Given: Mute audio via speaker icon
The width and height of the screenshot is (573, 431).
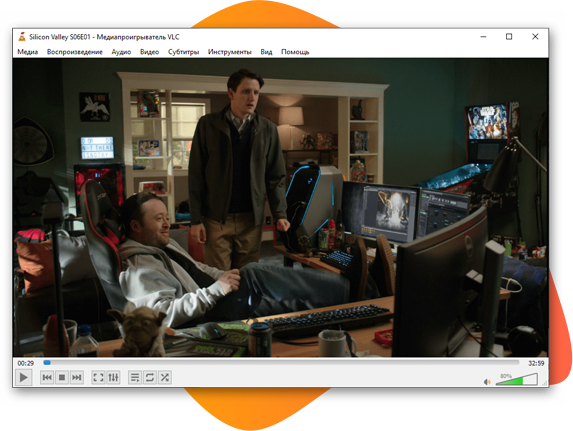Looking at the screenshot, I should [x=487, y=382].
